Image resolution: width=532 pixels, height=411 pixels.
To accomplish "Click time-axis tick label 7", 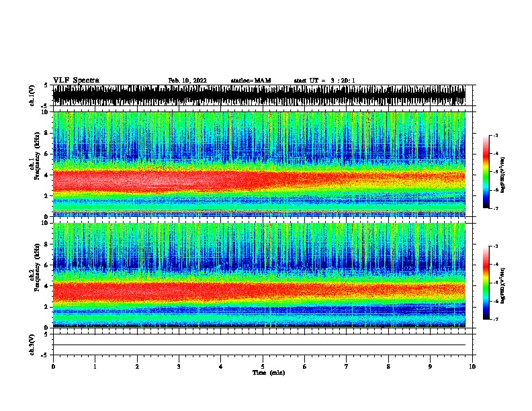I will [x=347, y=366].
